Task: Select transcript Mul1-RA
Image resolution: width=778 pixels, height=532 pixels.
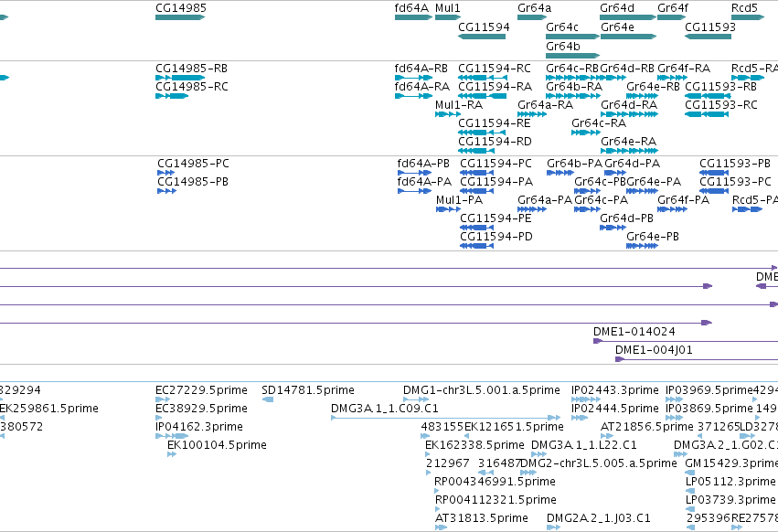Action: click(448, 114)
